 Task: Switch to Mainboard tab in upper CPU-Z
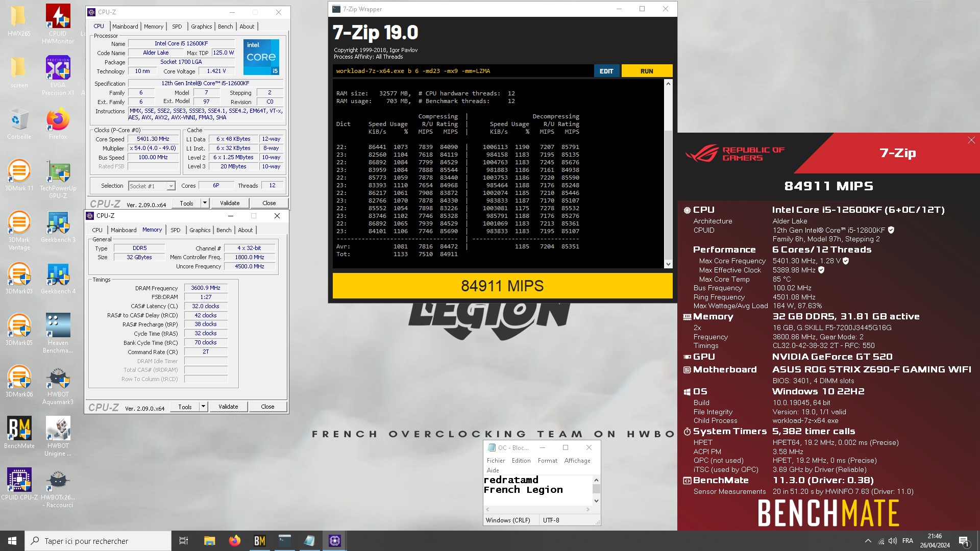pos(125,27)
